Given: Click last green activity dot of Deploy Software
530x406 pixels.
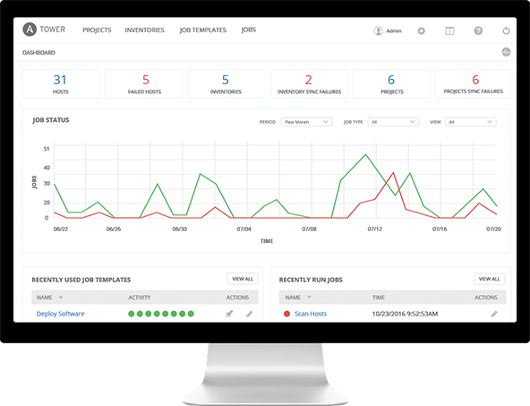Looking at the screenshot, I should pos(191,314).
